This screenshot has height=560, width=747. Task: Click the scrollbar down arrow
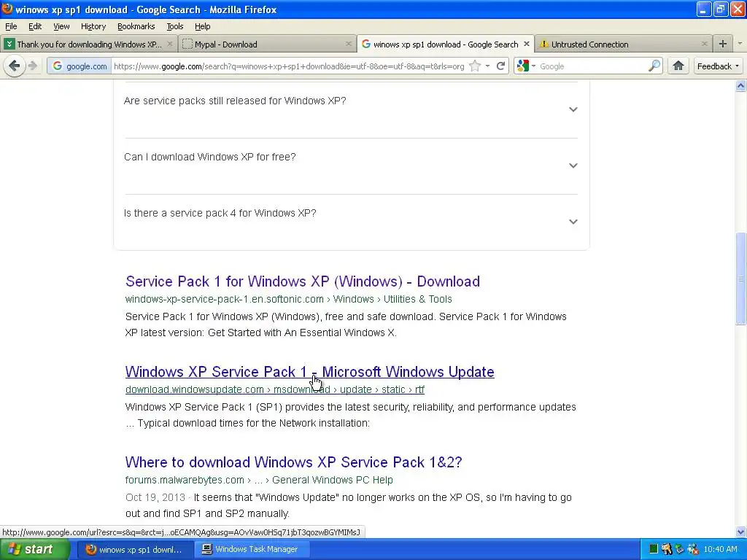tap(740, 532)
